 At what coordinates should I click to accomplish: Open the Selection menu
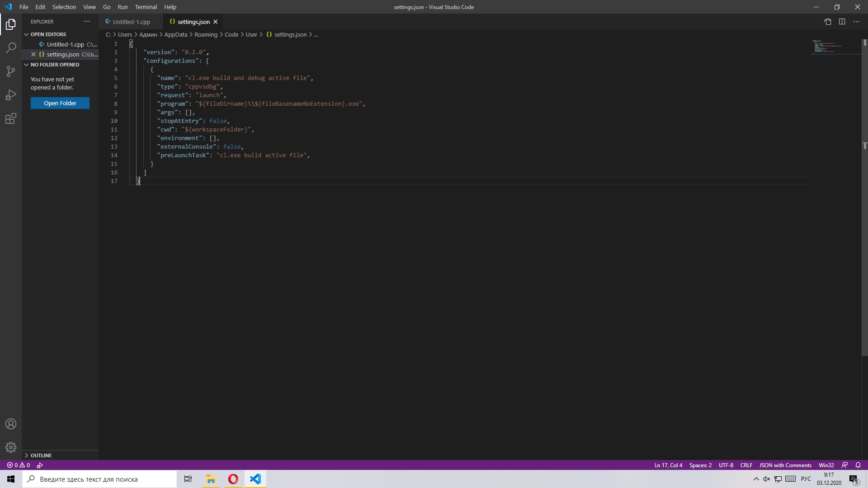coord(64,7)
